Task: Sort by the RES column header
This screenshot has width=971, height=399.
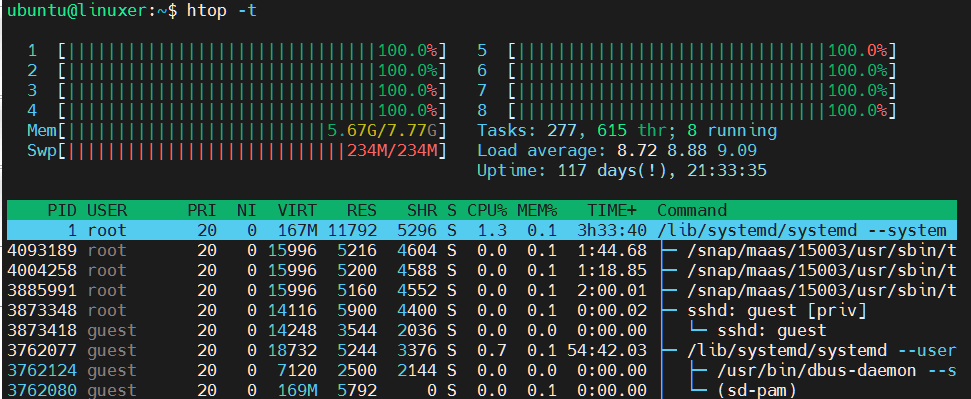Action: click(362, 211)
